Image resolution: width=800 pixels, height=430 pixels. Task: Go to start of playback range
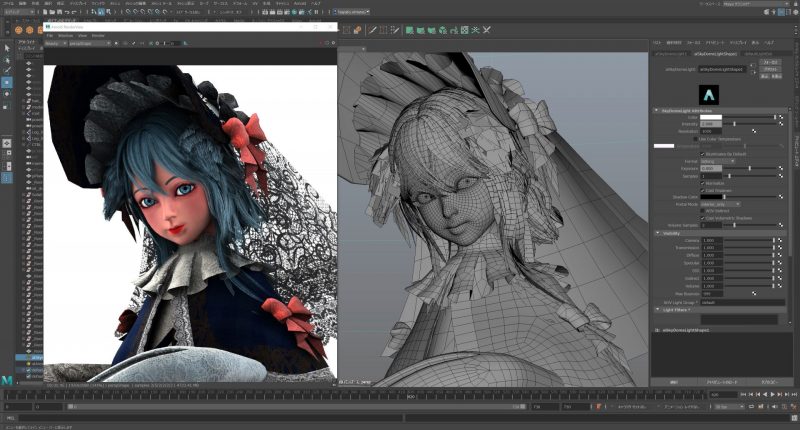tap(743, 394)
